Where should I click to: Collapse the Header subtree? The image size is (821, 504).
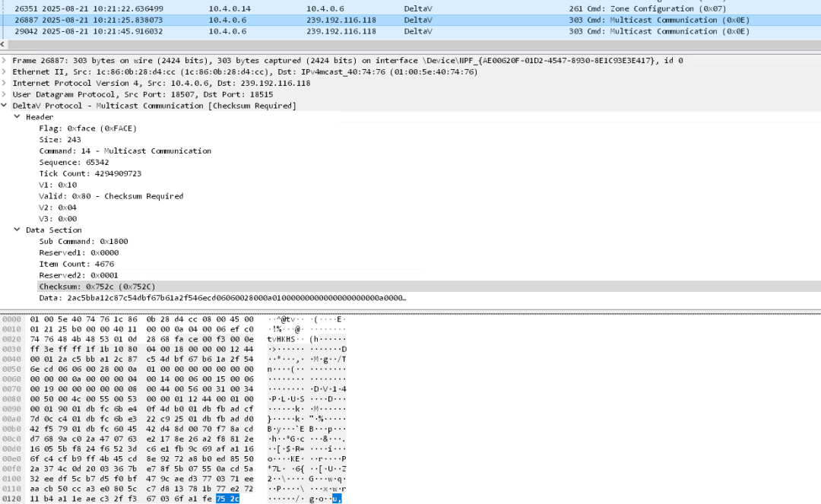17,117
